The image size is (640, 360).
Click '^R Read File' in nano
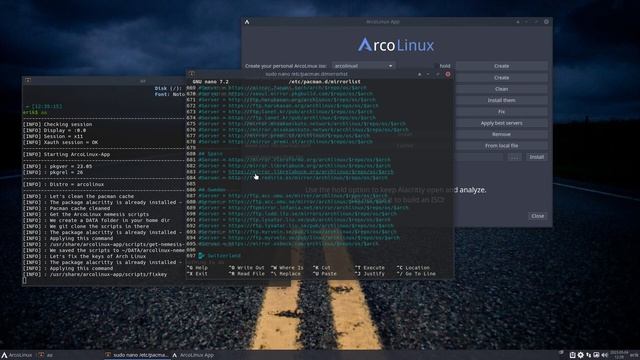[247, 274]
